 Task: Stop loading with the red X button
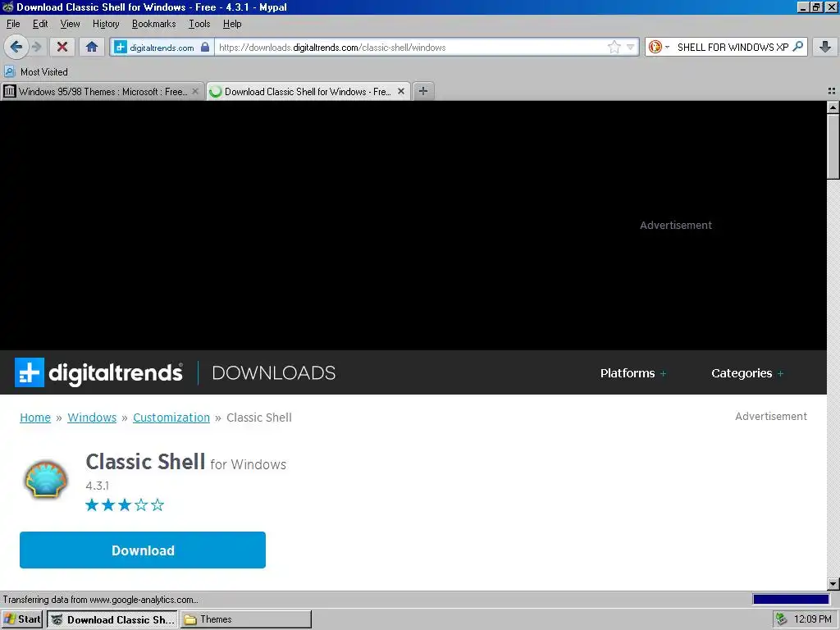pos(62,47)
